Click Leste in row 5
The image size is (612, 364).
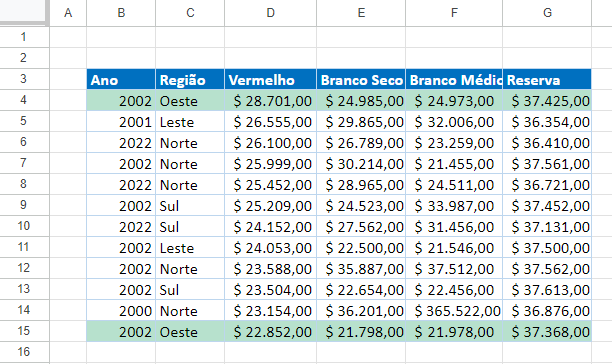[190, 122]
